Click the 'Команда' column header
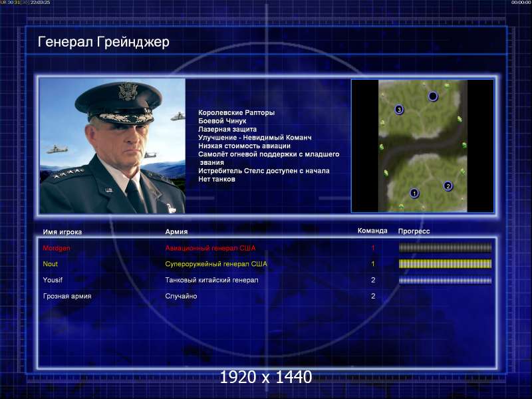This screenshot has width=532, height=399. [372, 231]
